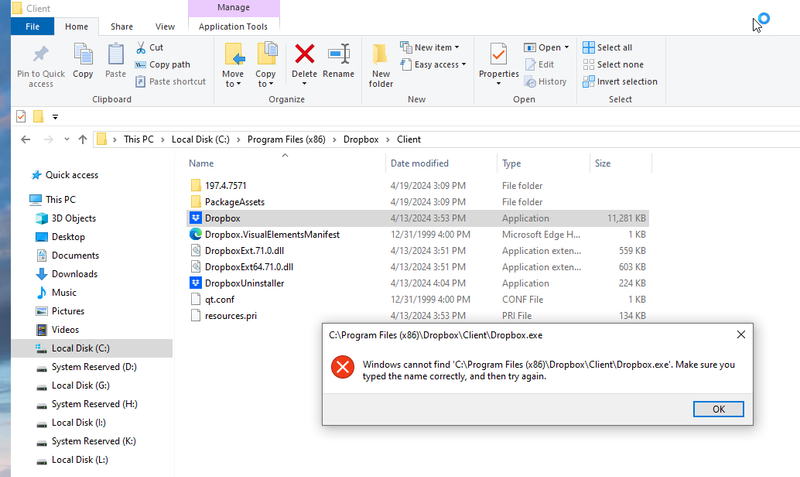Screen dimensions: 800x477
Task: Select the PackageAssets folder
Action: pos(235,202)
